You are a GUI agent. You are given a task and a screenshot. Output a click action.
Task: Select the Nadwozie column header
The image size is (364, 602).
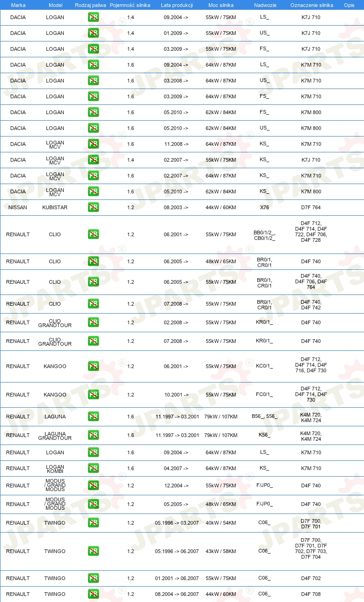click(264, 5)
